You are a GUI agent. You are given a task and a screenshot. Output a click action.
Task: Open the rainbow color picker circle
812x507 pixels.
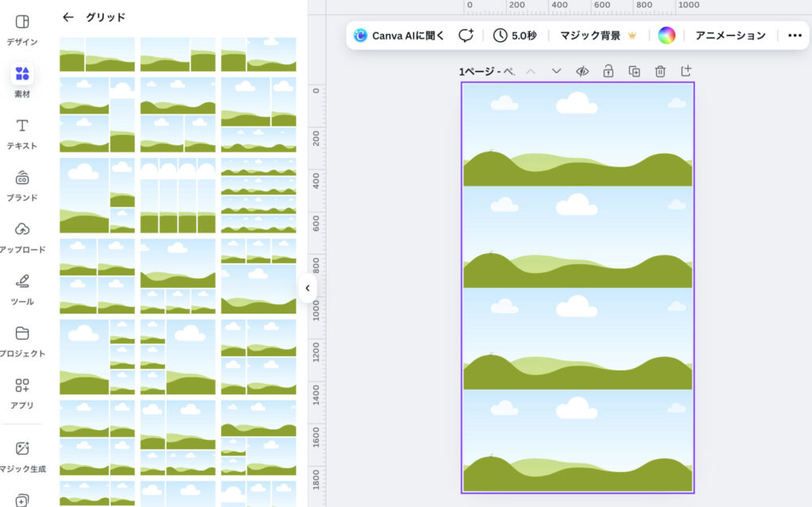click(x=666, y=36)
